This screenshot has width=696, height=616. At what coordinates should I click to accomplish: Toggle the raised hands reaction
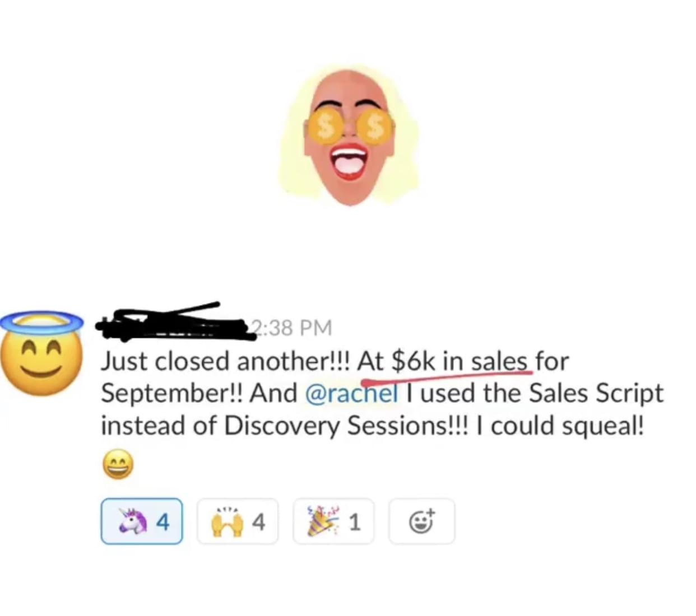(x=238, y=521)
